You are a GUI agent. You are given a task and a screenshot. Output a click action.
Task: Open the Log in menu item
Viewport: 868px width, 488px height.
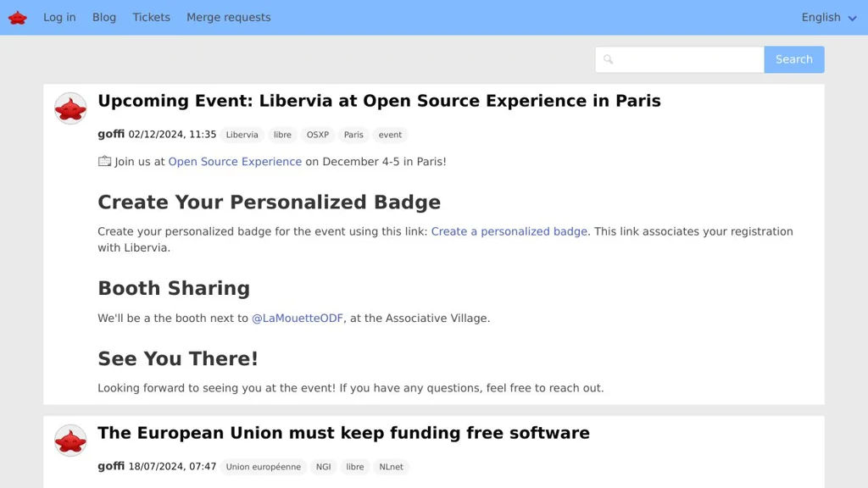point(59,18)
